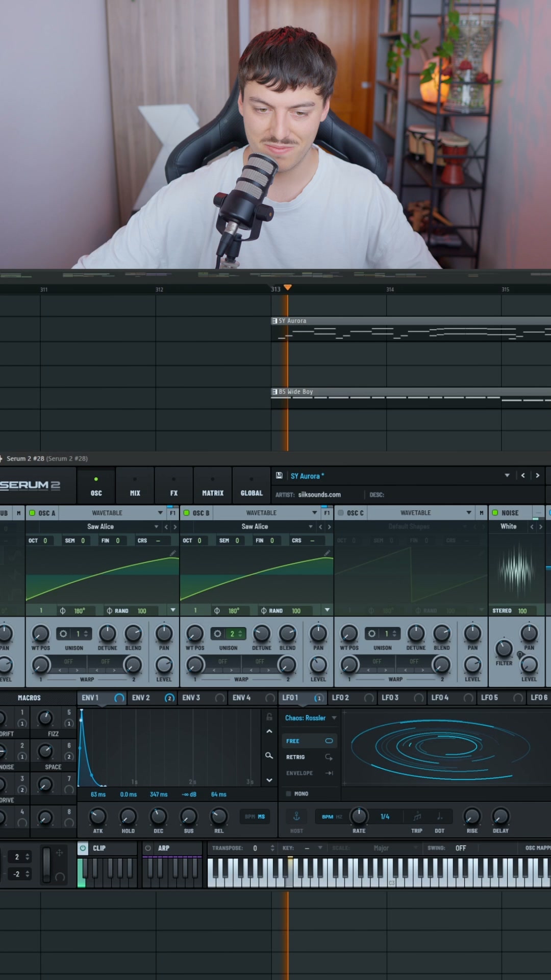The image size is (551, 980).
Task: Open OSC B Saw Alice wavetable menu
Action: [255, 527]
